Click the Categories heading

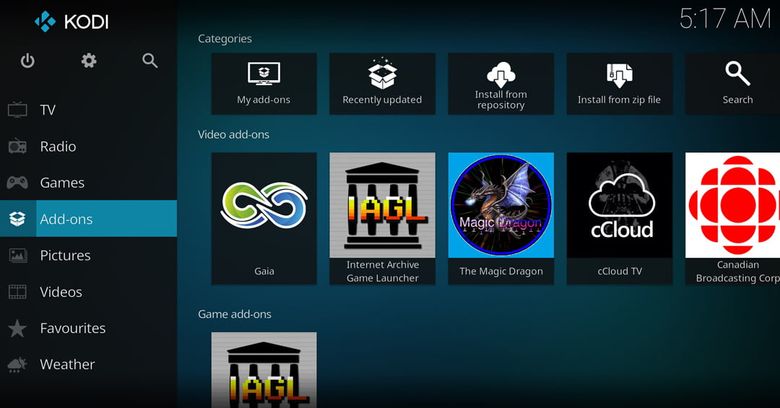(x=225, y=39)
